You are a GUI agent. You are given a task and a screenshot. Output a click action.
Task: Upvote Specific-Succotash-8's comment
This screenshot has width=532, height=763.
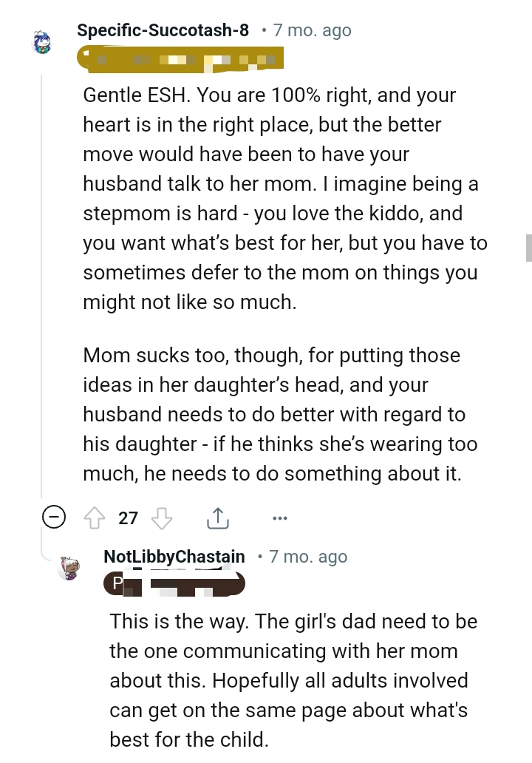(95, 518)
